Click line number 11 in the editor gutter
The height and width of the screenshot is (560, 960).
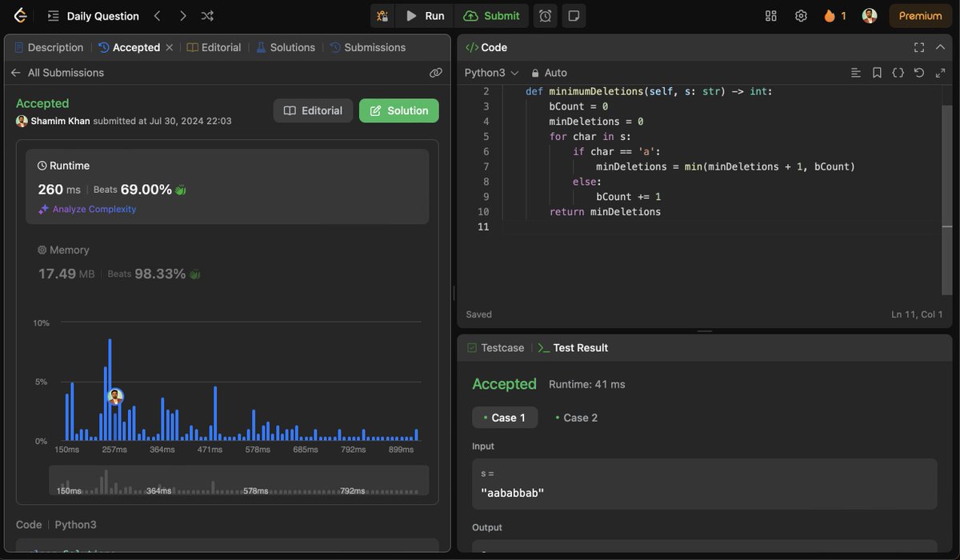click(482, 227)
